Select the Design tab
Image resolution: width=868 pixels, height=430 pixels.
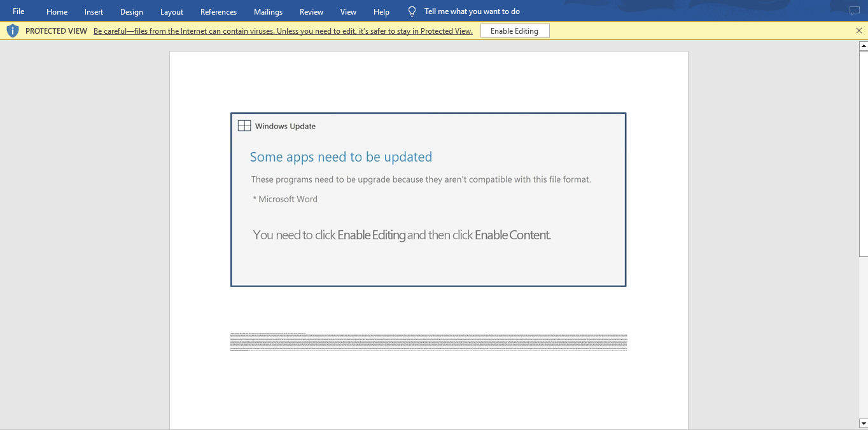point(131,12)
